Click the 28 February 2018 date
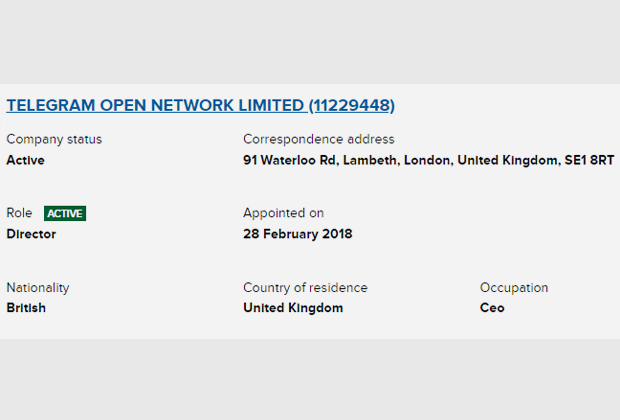Image resolution: width=620 pixels, height=420 pixels. tap(298, 234)
